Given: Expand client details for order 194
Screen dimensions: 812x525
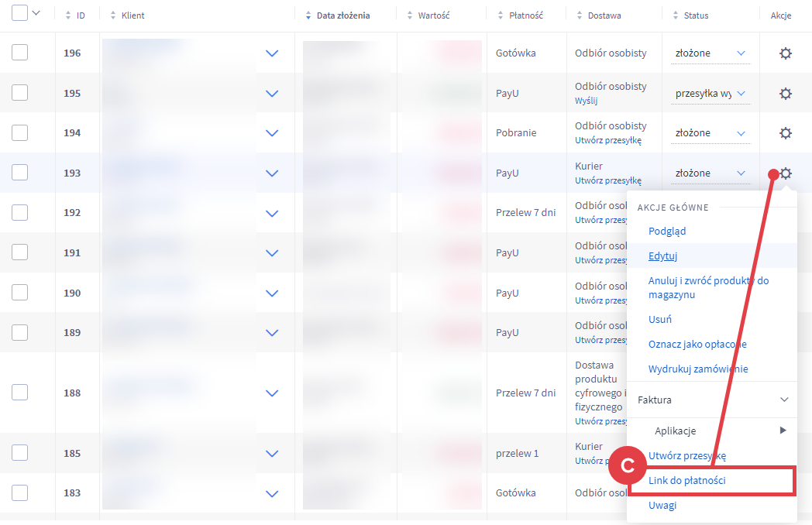Looking at the screenshot, I should [x=272, y=133].
